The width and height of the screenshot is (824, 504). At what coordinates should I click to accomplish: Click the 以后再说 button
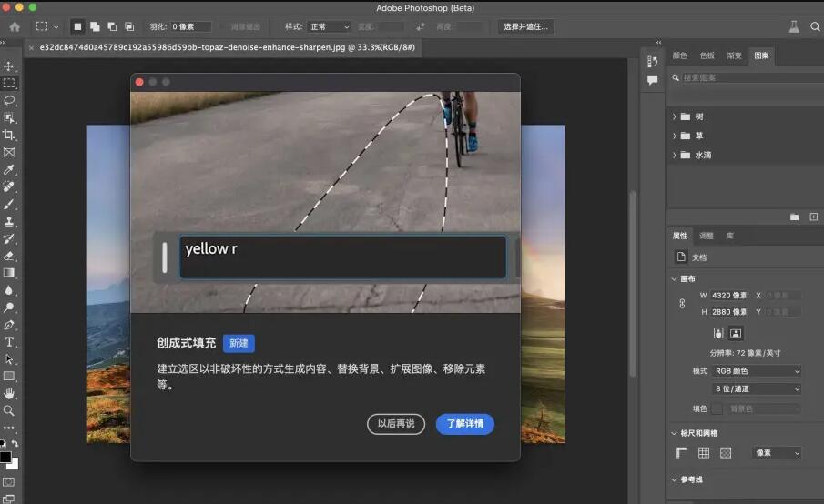pos(396,424)
